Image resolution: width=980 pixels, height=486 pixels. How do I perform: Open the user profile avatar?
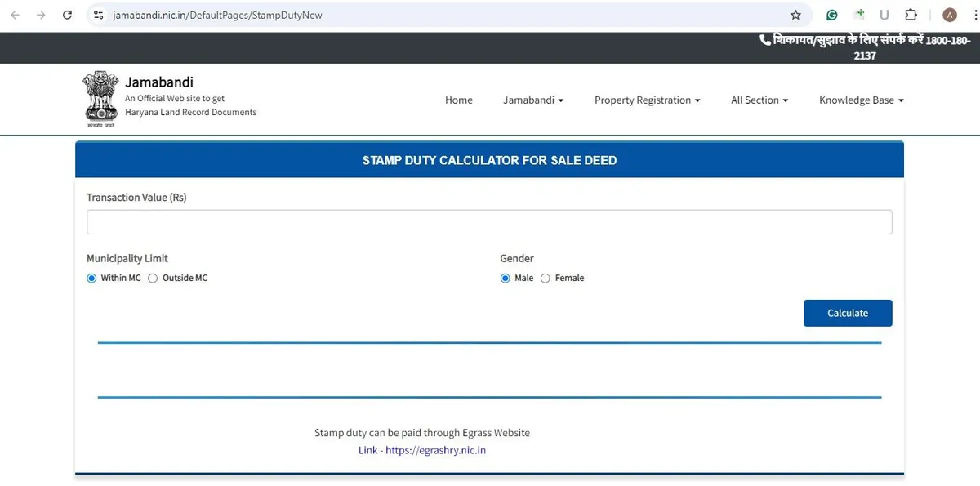point(949,15)
